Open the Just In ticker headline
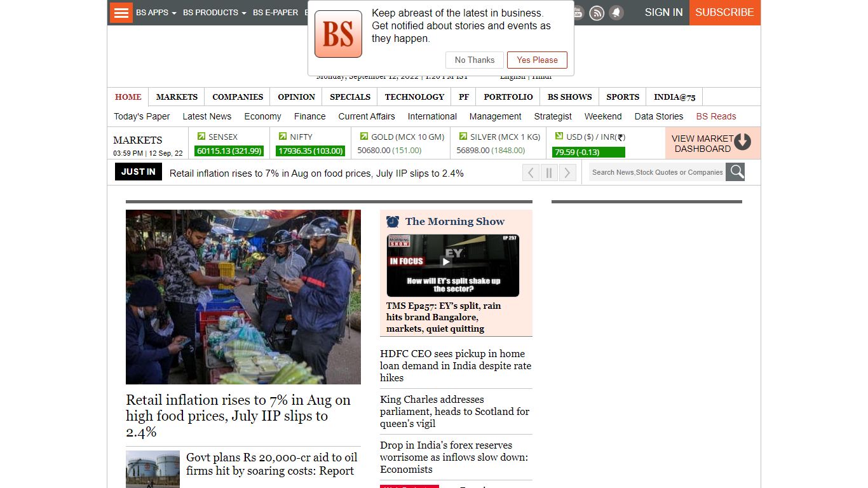The height and width of the screenshot is (488, 868). tap(316, 173)
